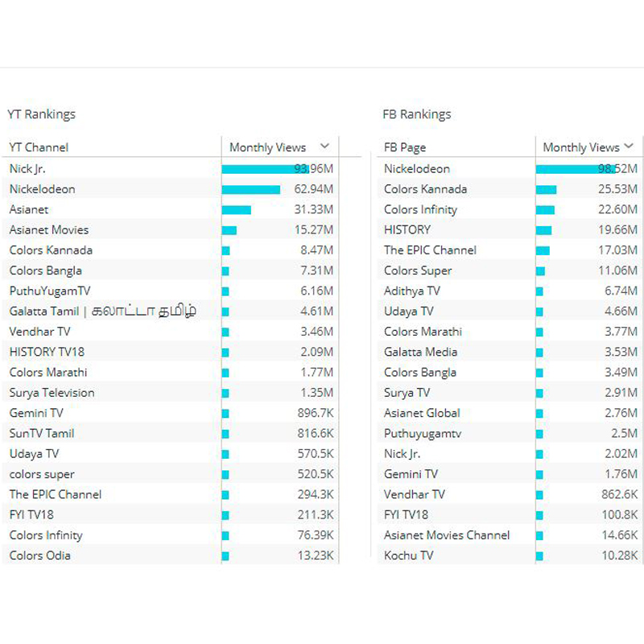Viewport: 644px width, 644px height.
Task: Select the Kochu TV row in FB Rankings
Action: (x=403, y=555)
